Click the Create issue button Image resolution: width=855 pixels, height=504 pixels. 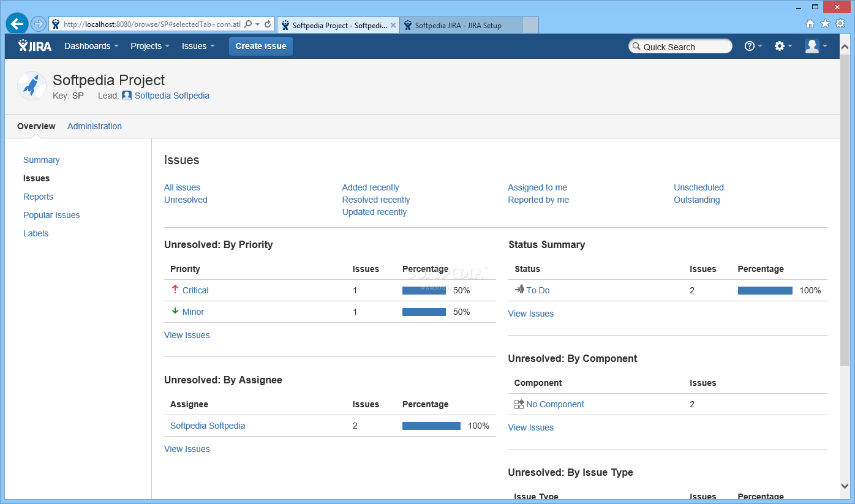pos(261,46)
